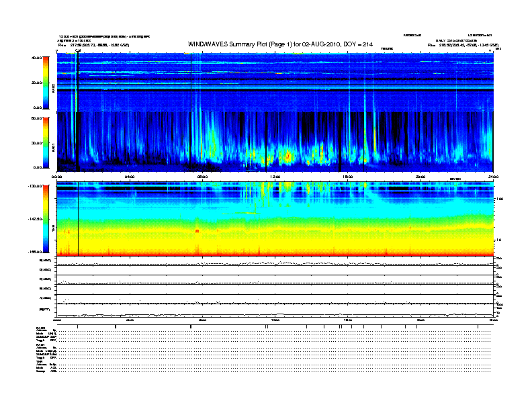Click the TNR vertical axis label
Viewport: 532px width, 411px height.
tap(53, 229)
